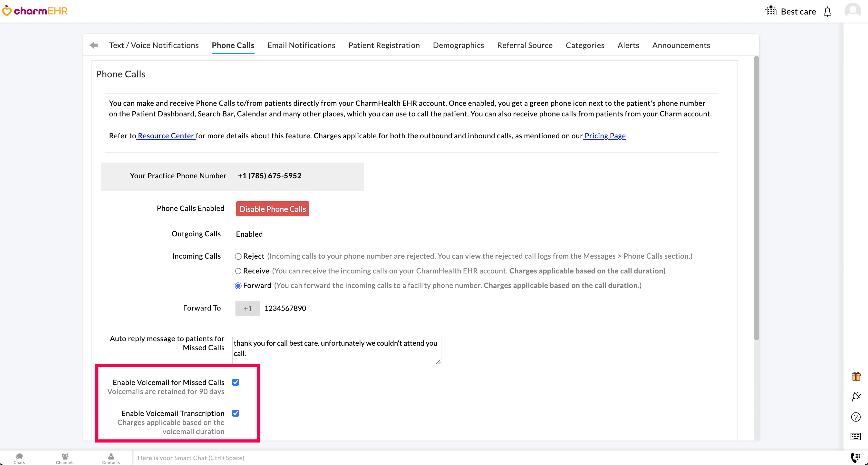The width and height of the screenshot is (868, 465).
Task: Click the plug integrations icon
Action: [856, 397]
